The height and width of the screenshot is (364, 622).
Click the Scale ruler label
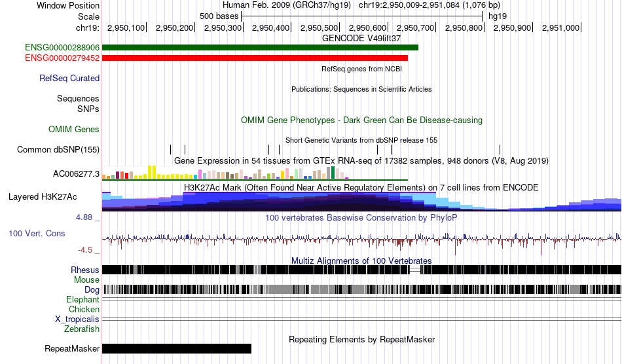point(88,16)
